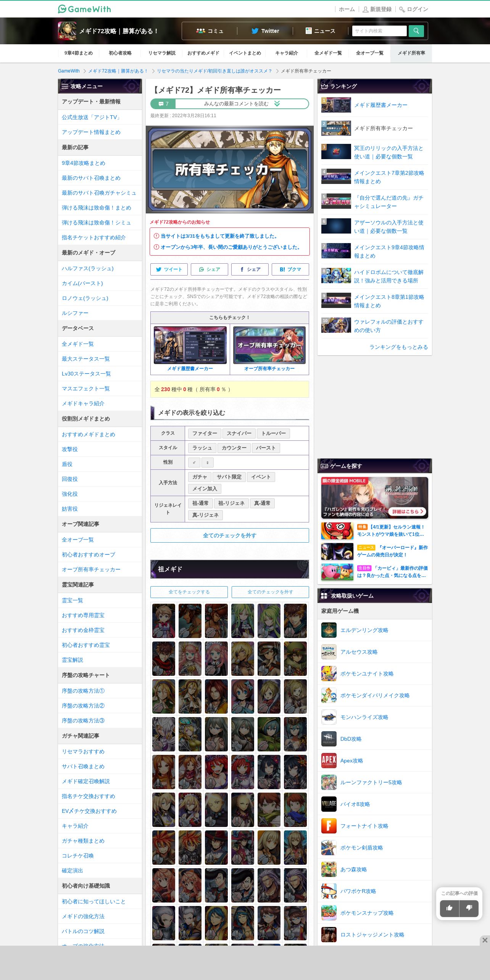Viewport: 490px width, 980px height.
Task: Click the thumbs up rating icon
Action: [x=450, y=908]
